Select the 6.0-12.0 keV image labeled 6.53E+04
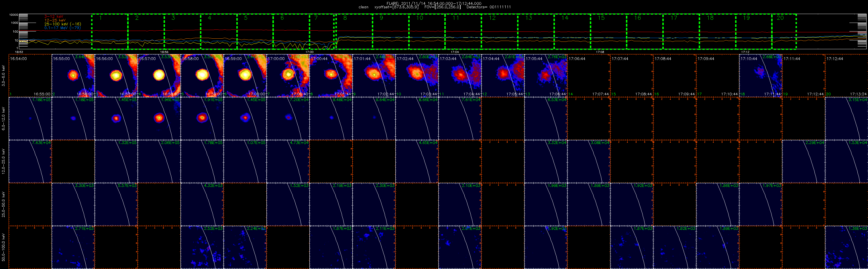The height and width of the screenshot is (269, 868). click(546, 118)
